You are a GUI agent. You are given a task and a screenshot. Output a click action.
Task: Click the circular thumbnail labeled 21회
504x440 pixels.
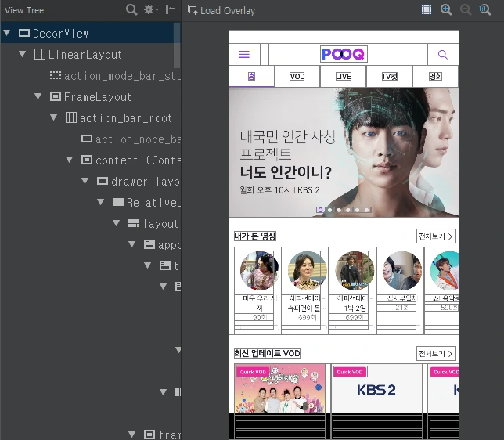[x=402, y=270]
